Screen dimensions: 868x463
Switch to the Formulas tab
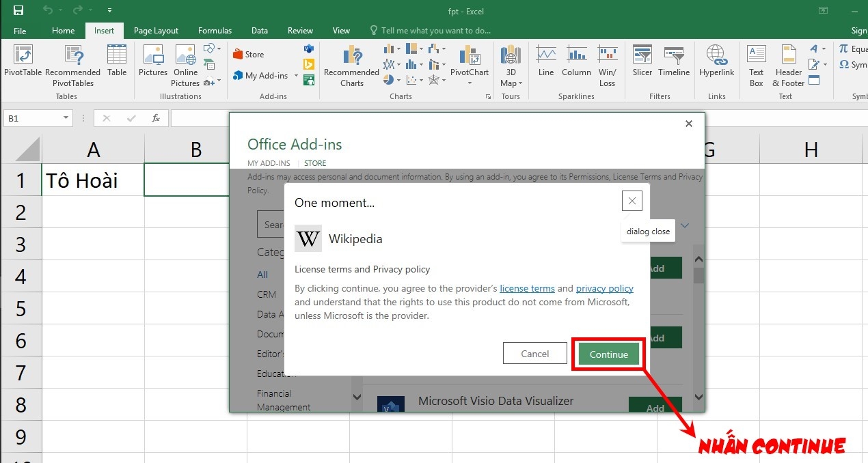pyautogui.click(x=215, y=31)
